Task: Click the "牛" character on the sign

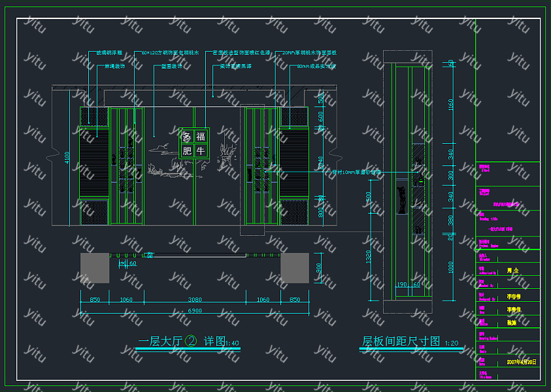Action: (201, 151)
